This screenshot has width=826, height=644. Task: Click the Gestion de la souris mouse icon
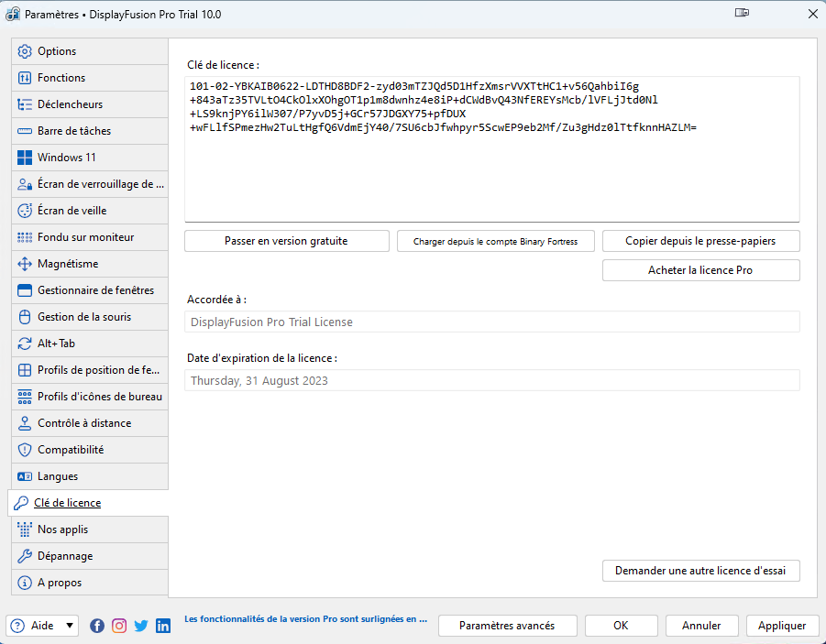pos(25,317)
